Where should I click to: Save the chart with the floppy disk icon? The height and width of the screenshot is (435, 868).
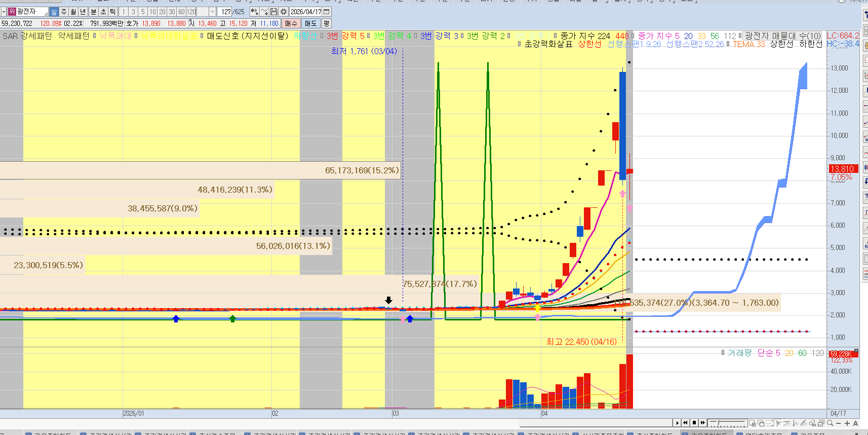[x=274, y=12]
